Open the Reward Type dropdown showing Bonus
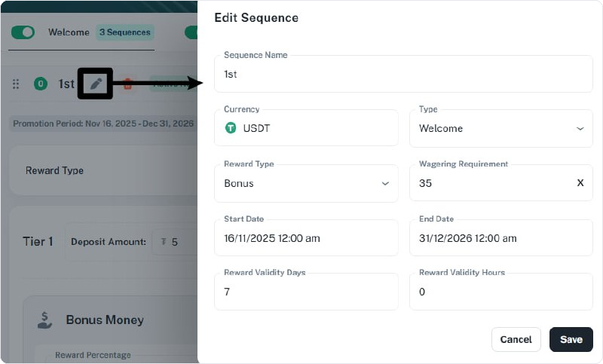Viewport: 603px width, 364px height. point(306,183)
